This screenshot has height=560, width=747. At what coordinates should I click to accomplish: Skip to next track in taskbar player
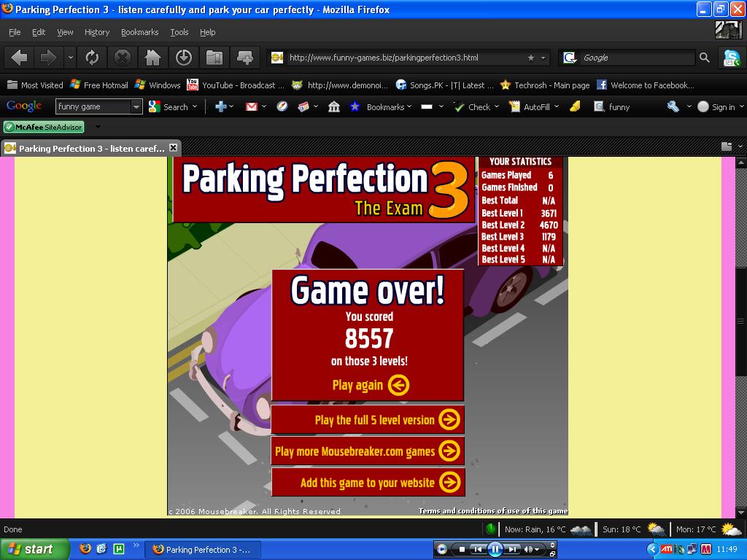click(511, 549)
